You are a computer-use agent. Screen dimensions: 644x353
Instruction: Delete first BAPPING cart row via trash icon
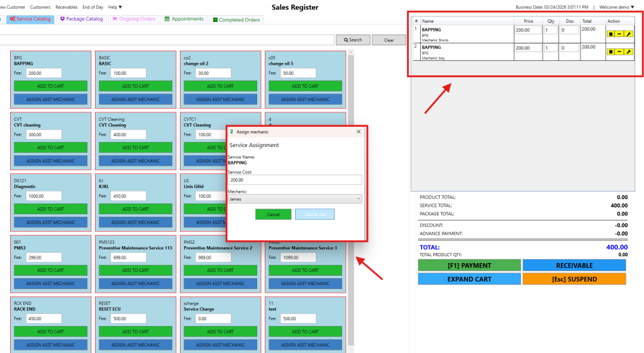point(610,34)
